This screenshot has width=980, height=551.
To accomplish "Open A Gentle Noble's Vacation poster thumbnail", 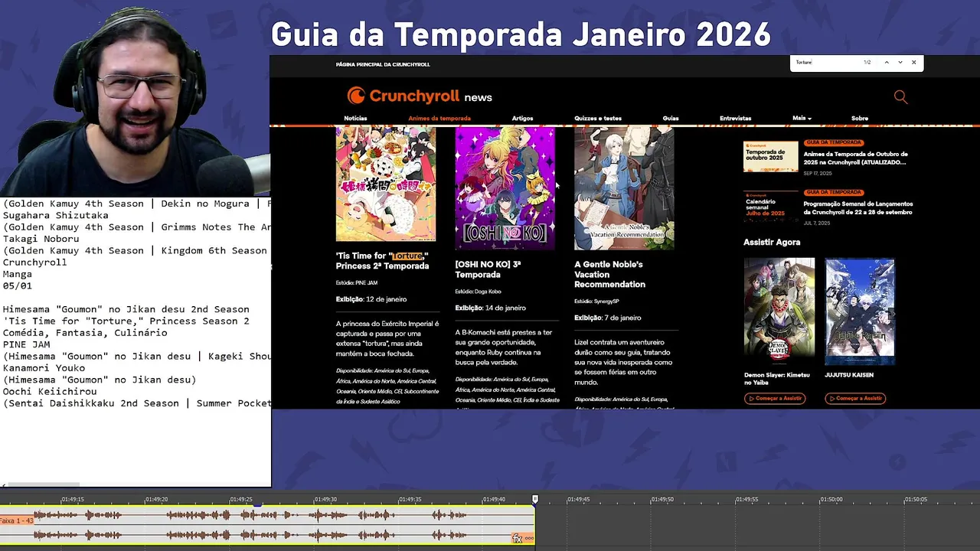I will pos(624,188).
